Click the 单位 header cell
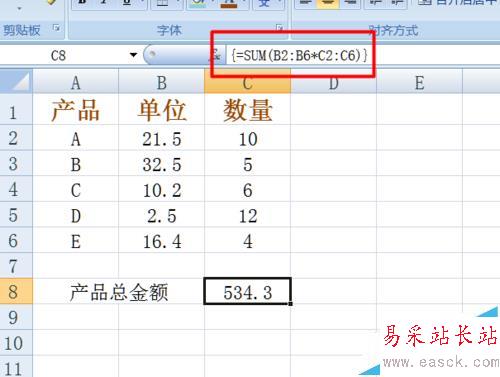 (x=162, y=109)
